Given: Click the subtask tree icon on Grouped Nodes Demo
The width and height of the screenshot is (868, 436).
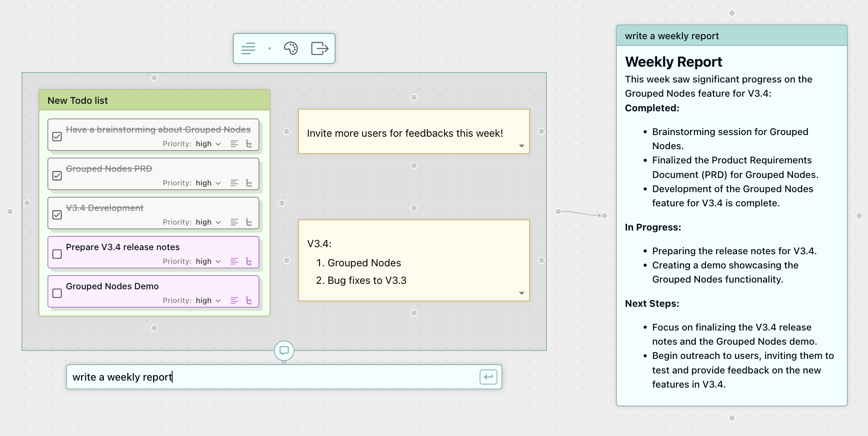Looking at the screenshot, I should tap(249, 300).
